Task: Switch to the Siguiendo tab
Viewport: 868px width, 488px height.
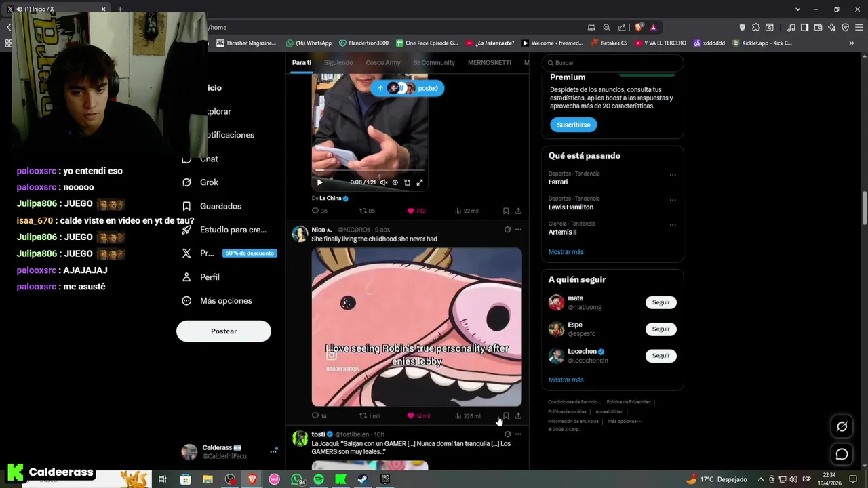Action: [x=338, y=62]
